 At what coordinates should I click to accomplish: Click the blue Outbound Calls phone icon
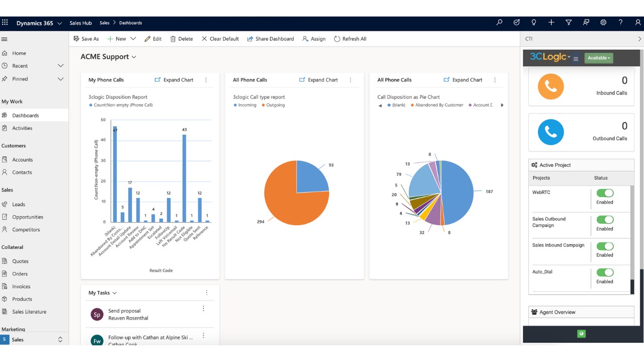(551, 132)
